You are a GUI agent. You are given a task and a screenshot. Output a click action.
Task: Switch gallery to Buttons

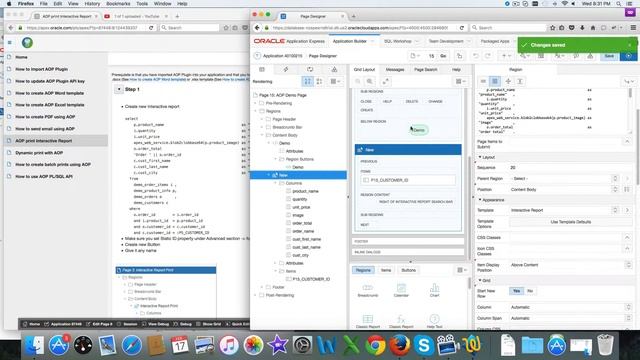[409, 270]
